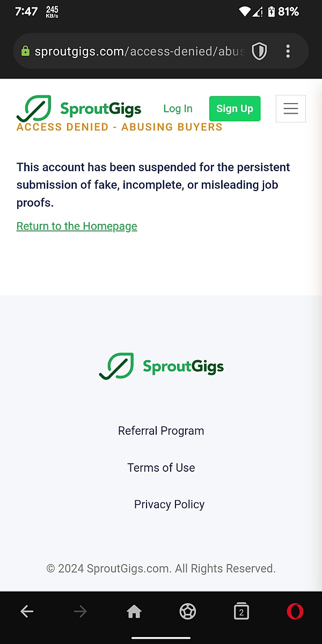This screenshot has height=644, width=322.
Task: Open the Terms of Use page
Action: pyautogui.click(x=161, y=467)
